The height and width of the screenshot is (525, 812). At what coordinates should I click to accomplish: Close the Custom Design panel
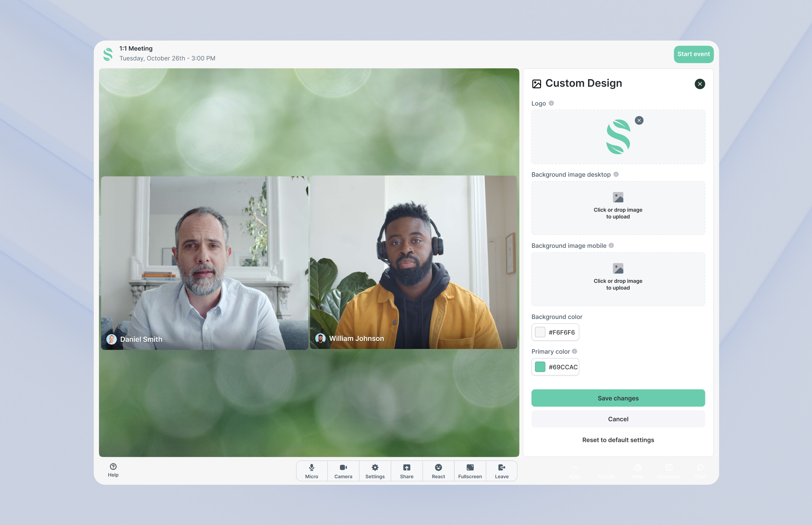pos(700,84)
